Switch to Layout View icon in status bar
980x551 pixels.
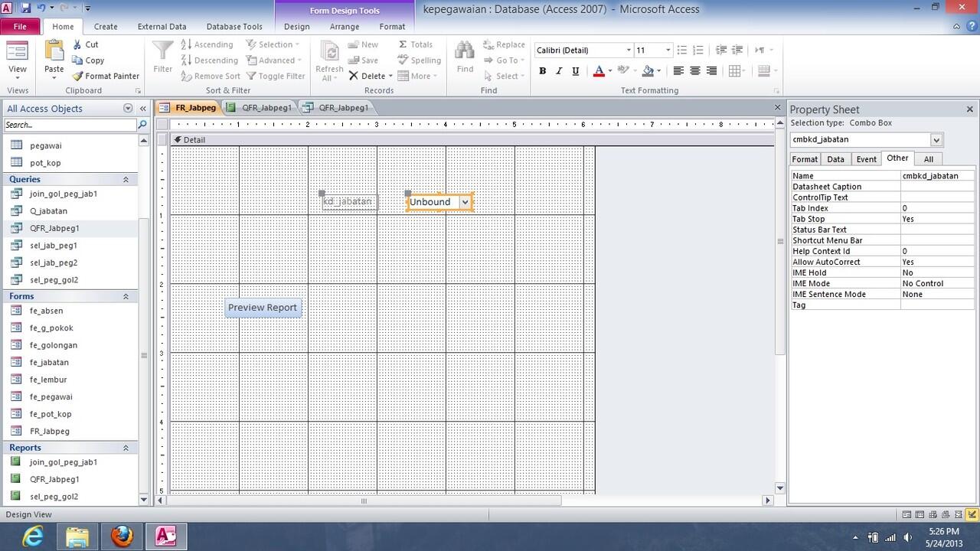959,515
